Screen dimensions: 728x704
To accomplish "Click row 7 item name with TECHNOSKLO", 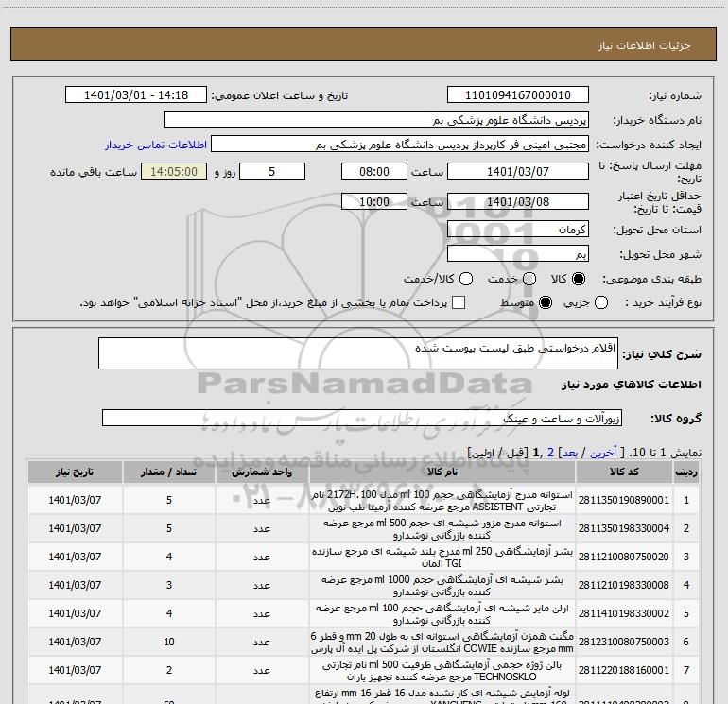I will coord(442,670).
